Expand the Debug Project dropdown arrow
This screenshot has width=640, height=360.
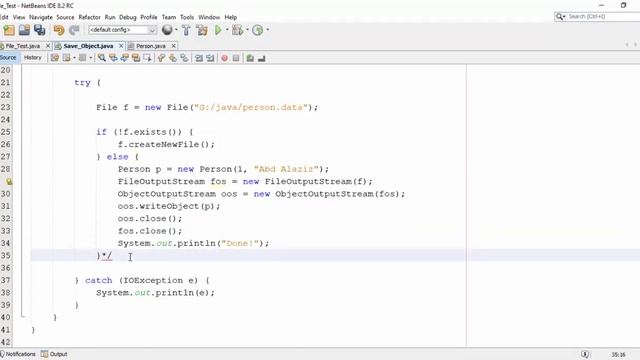247,30
